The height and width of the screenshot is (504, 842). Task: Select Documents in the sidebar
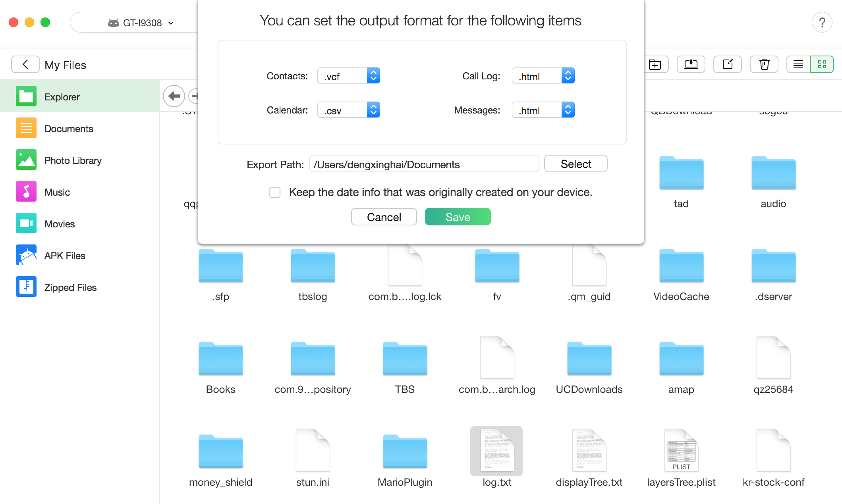79,128
